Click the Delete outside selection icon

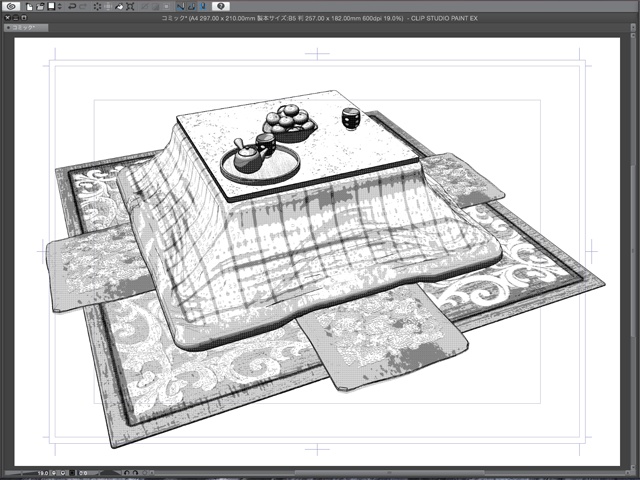click(108, 7)
